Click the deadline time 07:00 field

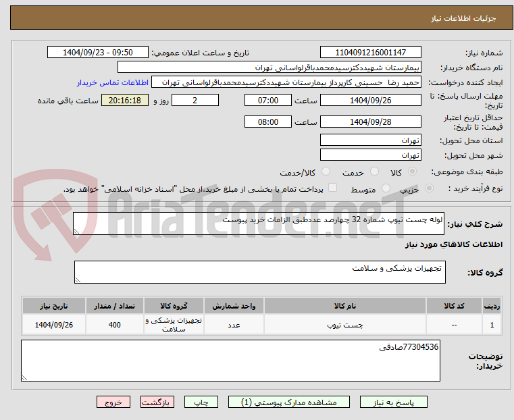point(268,100)
